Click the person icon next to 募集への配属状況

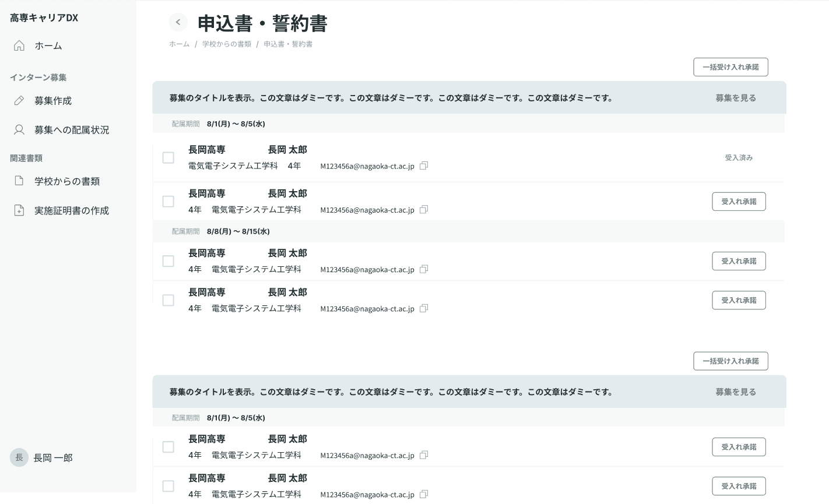(x=19, y=129)
